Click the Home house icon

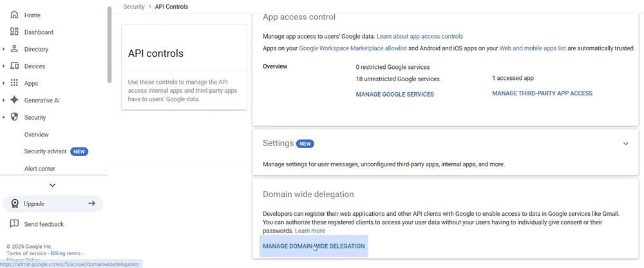[14, 15]
